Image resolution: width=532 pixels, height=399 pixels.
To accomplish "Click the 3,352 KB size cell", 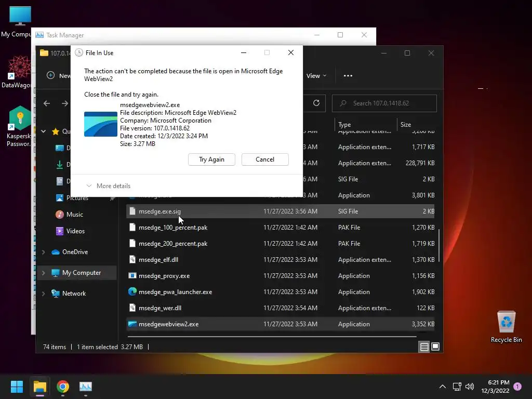I will pos(423,324).
